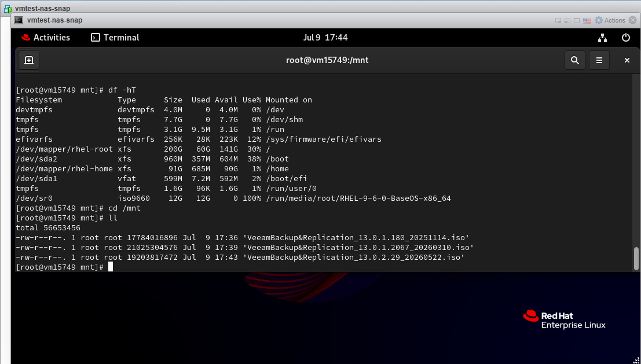The image size is (641, 364).
Task: Click the 13.0.1.2067_20260310.iso file name
Action: tap(358, 248)
